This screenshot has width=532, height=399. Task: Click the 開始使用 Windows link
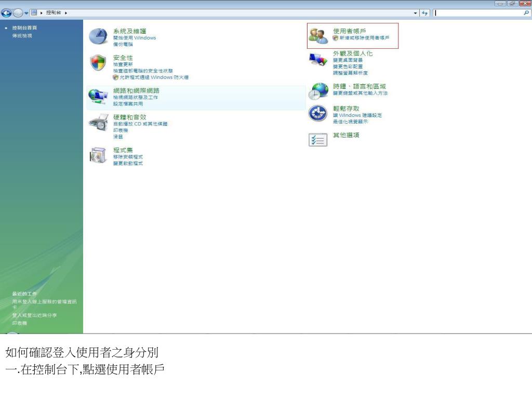(135, 38)
